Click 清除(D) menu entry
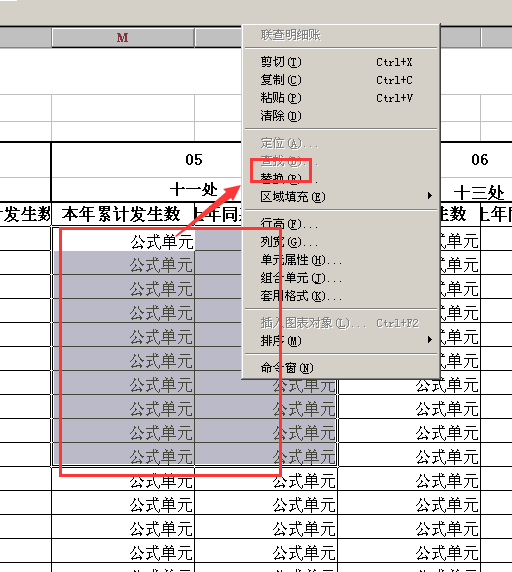The image size is (512, 572). [x=341, y=116]
